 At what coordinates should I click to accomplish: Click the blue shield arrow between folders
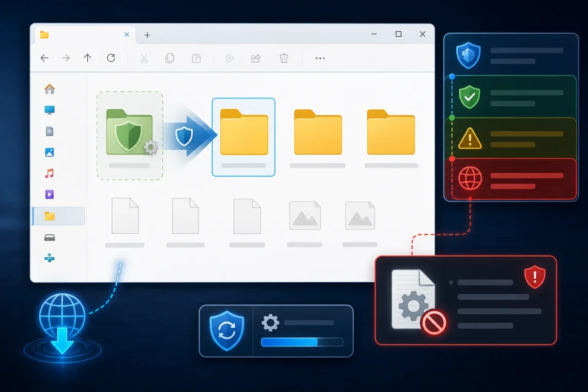coord(189,135)
